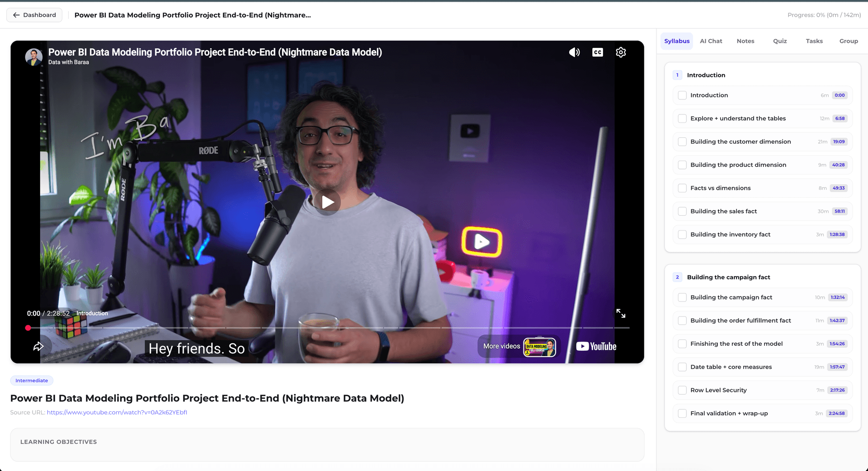Image resolution: width=868 pixels, height=471 pixels.
Task: Toggle closed captions CC icon
Action: click(x=598, y=52)
